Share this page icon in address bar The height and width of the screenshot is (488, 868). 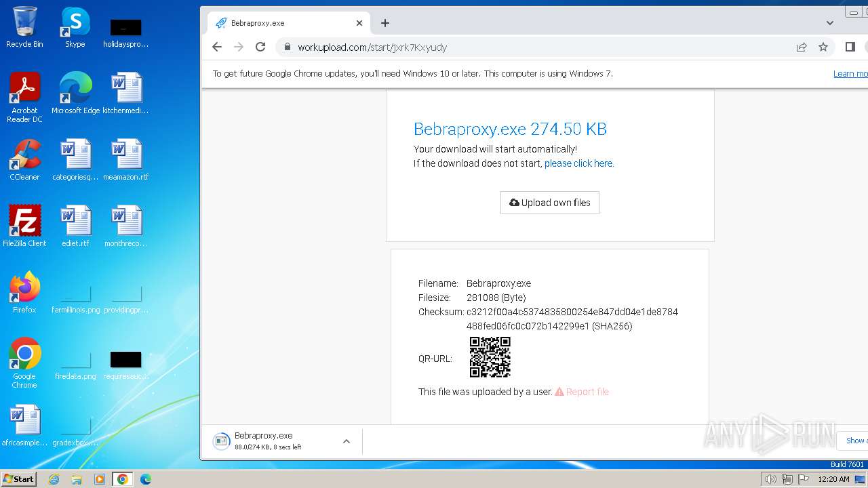[802, 47]
